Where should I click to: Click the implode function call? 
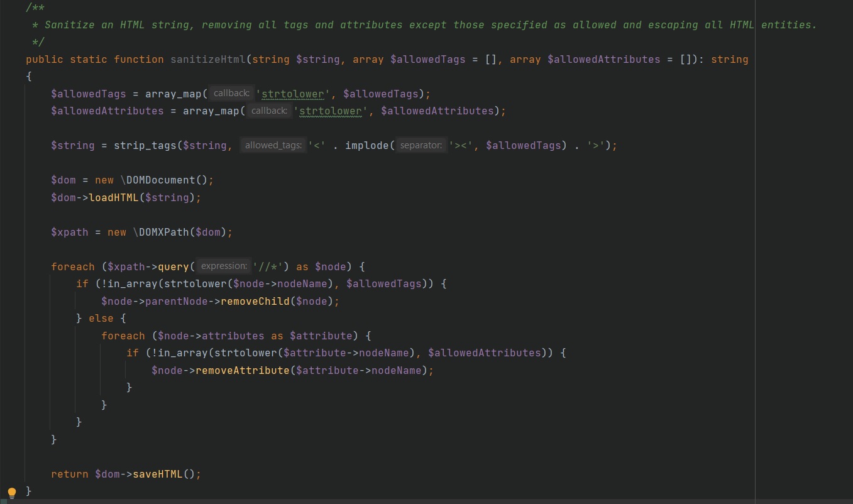point(367,145)
